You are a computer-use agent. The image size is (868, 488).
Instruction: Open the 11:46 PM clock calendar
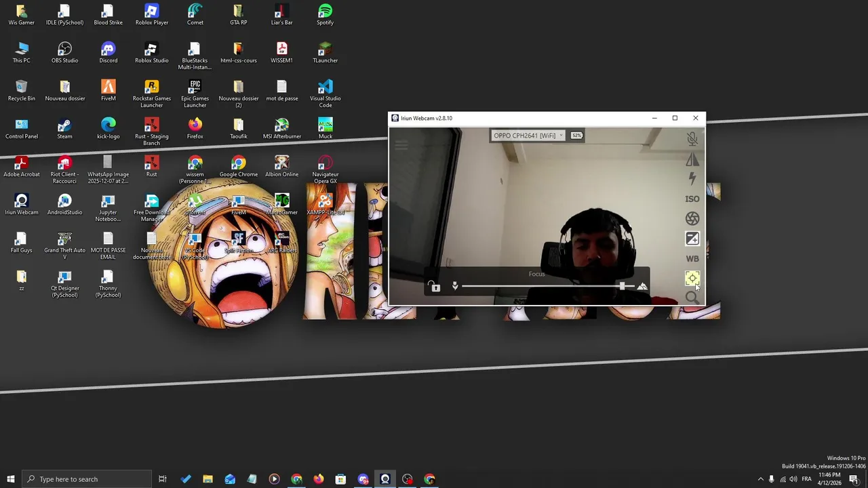click(829, 479)
